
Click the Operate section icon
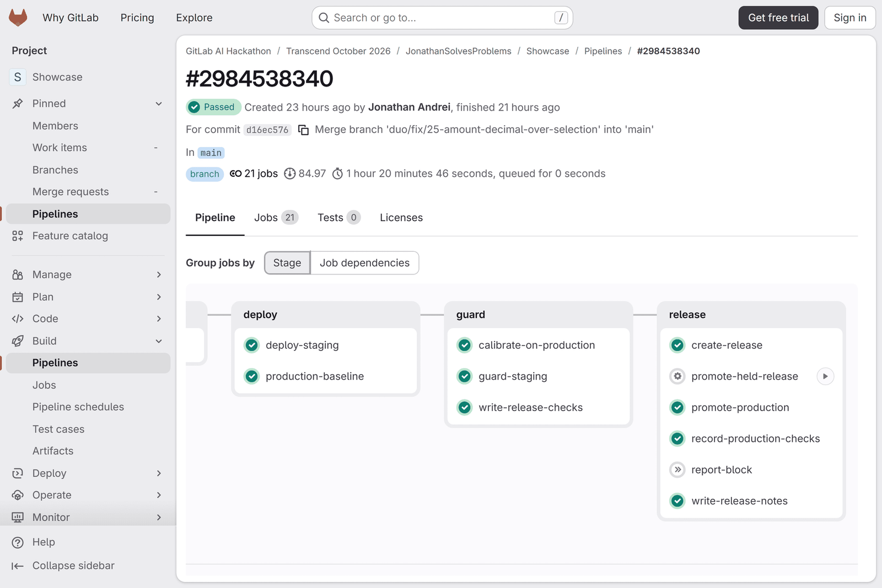click(x=18, y=495)
